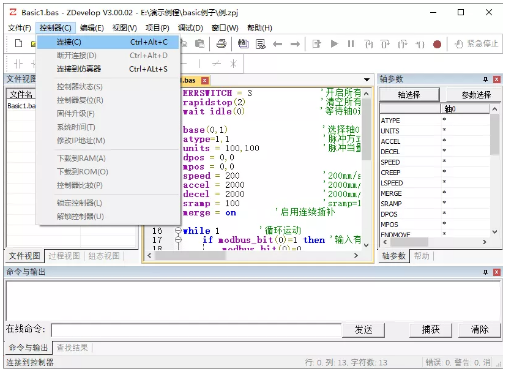Click the 发送 button
The height and width of the screenshot is (373, 511).
click(x=363, y=330)
